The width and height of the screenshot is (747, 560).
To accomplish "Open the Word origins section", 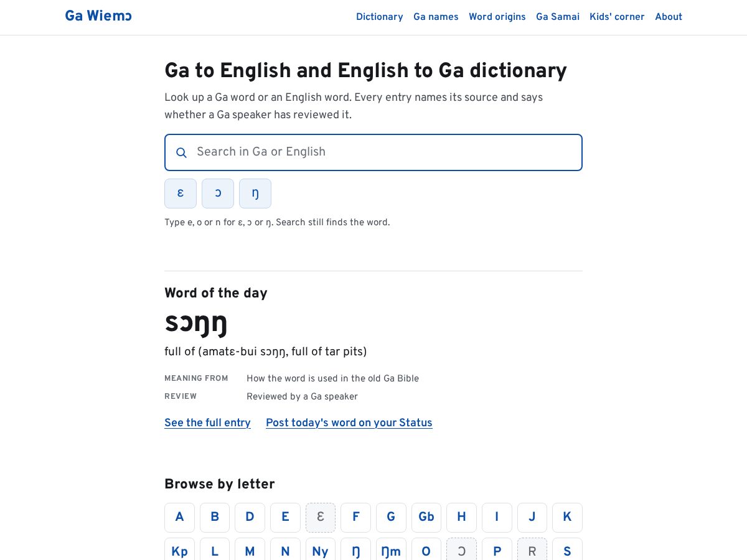I will click(497, 17).
